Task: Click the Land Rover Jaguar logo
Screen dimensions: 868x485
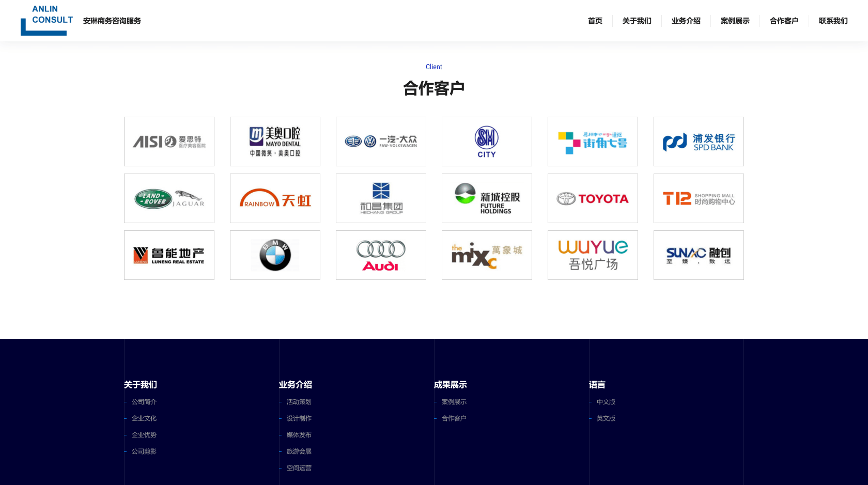Action: point(169,198)
